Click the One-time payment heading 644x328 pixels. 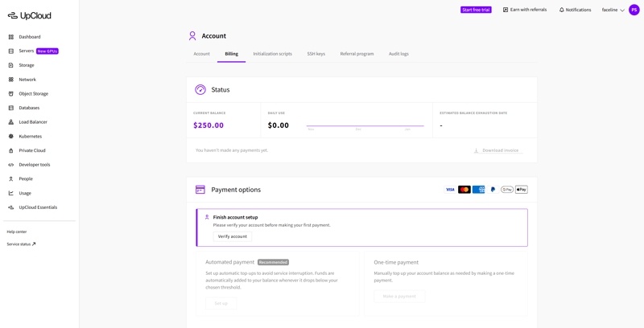pyautogui.click(x=396, y=262)
